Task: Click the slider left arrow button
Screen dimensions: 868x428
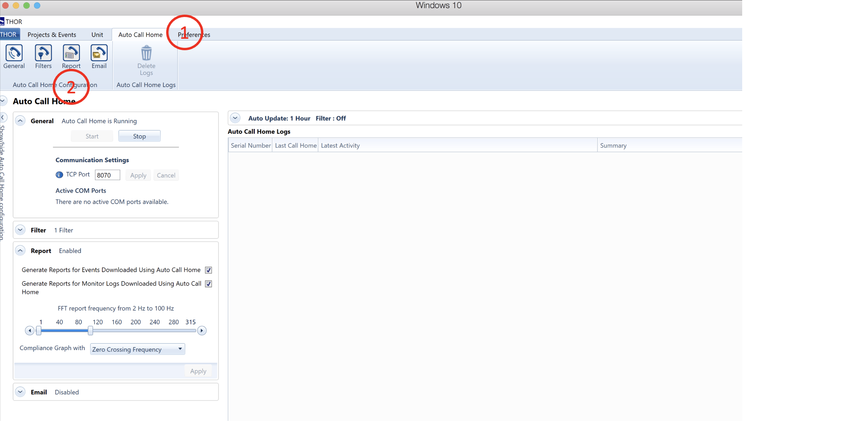Action: 30,331
